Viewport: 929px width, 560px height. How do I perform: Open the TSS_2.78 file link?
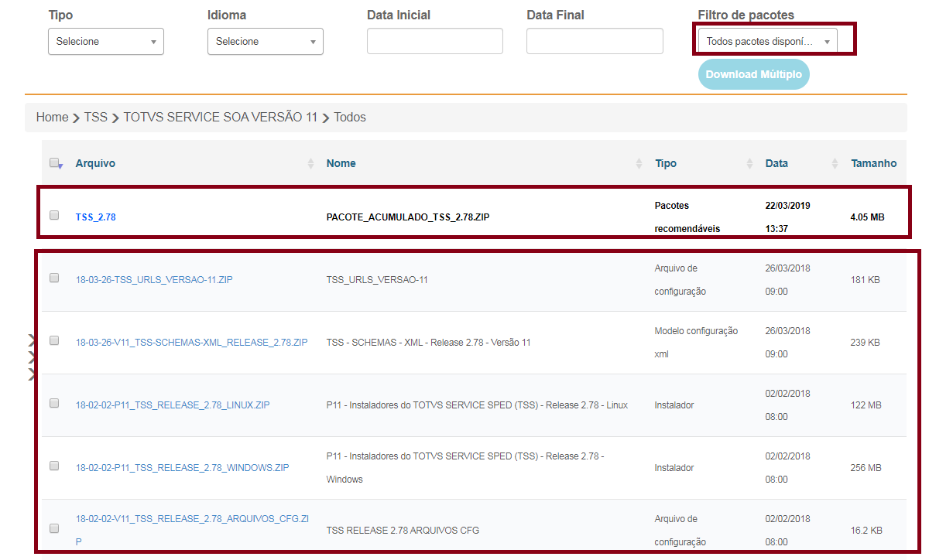click(x=96, y=217)
